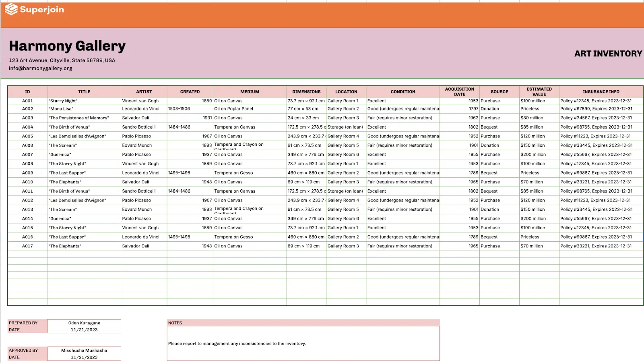Click the name Misohusha Mushasha

pyautogui.click(x=84, y=351)
